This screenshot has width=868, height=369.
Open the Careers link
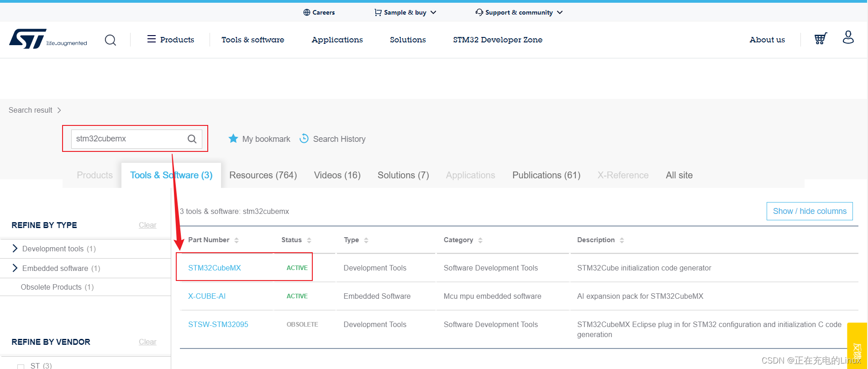(319, 12)
